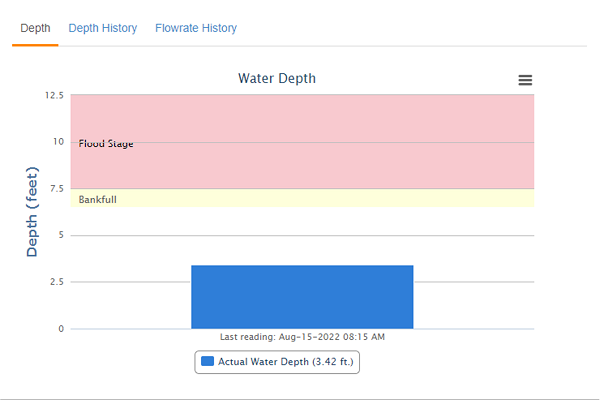
Task: Select the Flowrate History tab
Action: click(x=196, y=28)
